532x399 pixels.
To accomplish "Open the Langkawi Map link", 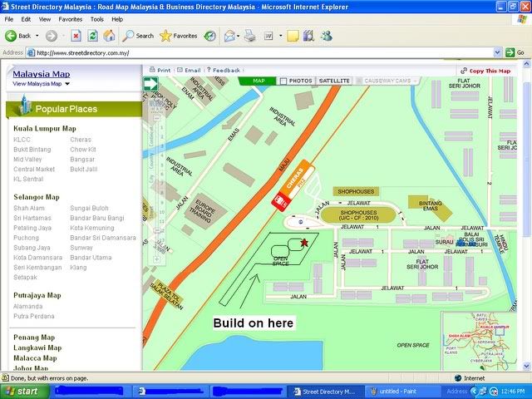I will click(37, 348).
